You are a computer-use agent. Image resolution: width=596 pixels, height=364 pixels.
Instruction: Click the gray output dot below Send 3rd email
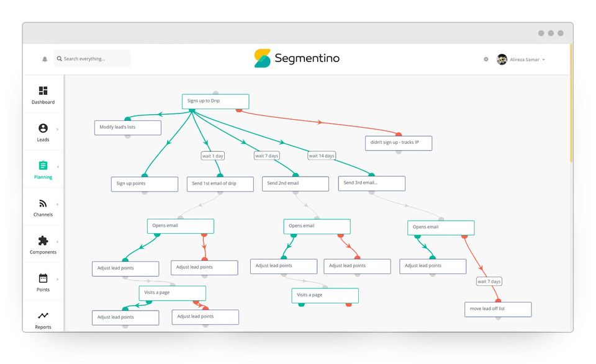(372, 192)
